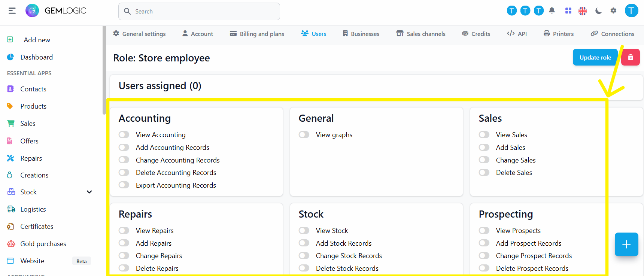Expand Stock submenu chevron in sidebar
This screenshot has height=276, width=644.
(89, 192)
